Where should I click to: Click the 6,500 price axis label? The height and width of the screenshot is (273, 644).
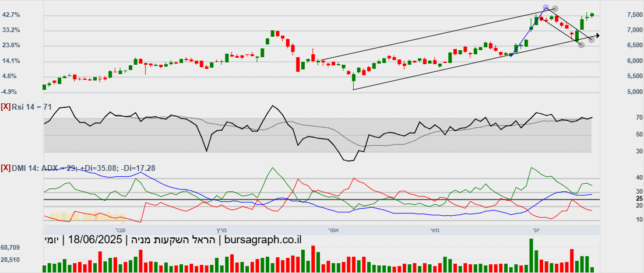pyautogui.click(x=635, y=45)
